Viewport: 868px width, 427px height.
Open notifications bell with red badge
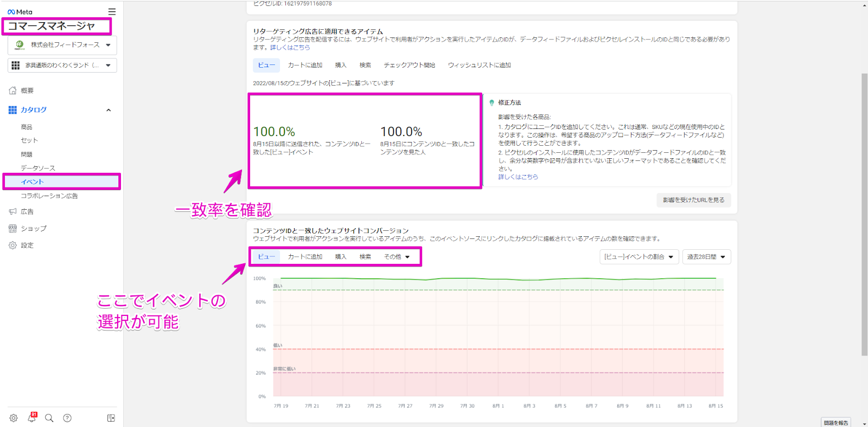pyautogui.click(x=32, y=418)
